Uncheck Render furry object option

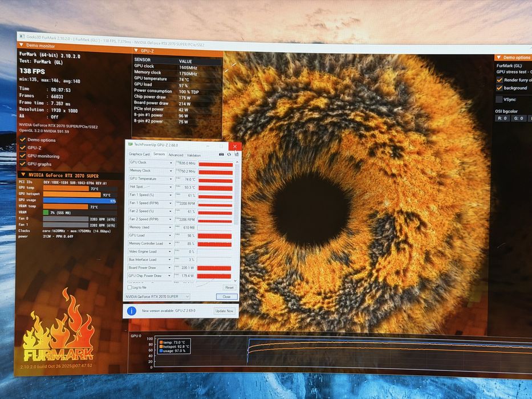(499, 80)
